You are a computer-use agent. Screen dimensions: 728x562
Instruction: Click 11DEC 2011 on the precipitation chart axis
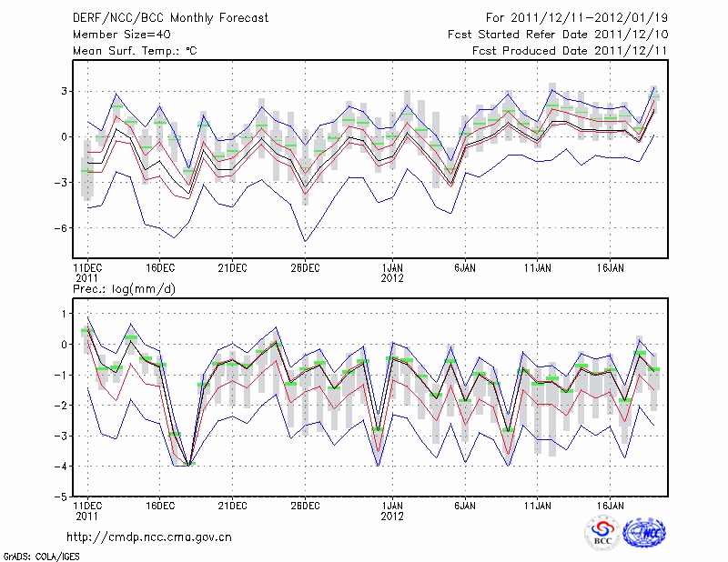pyautogui.click(x=87, y=510)
